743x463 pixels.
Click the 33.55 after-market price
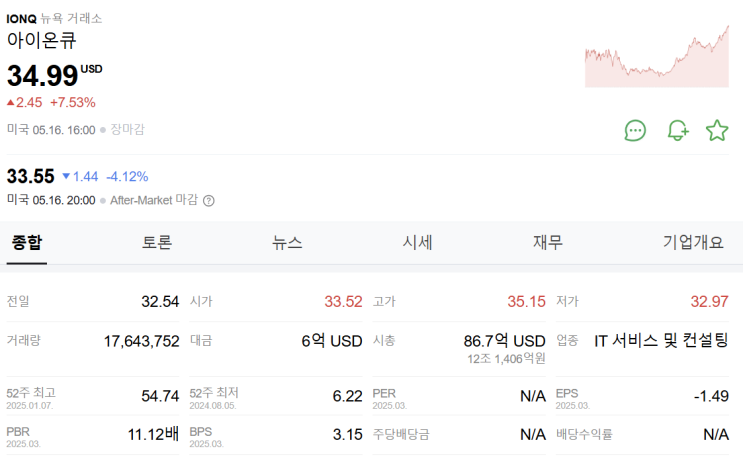point(30,176)
